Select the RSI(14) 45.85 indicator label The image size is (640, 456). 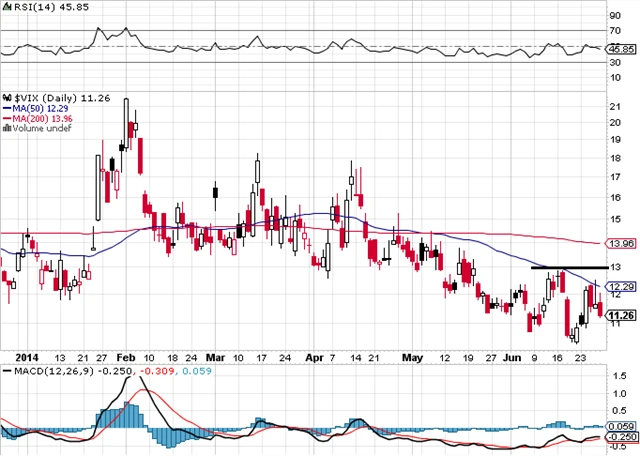(x=36, y=7)
